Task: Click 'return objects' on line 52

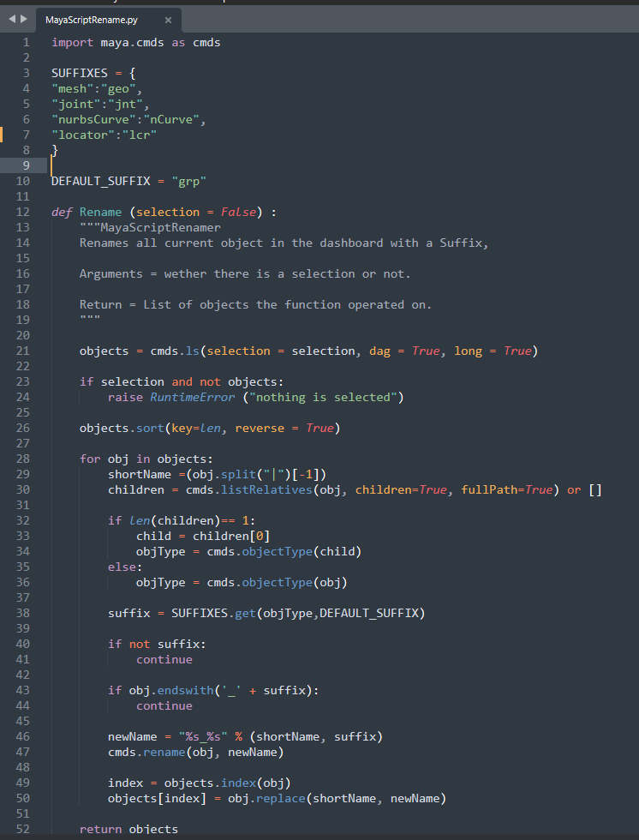Action: click(129, 830)
